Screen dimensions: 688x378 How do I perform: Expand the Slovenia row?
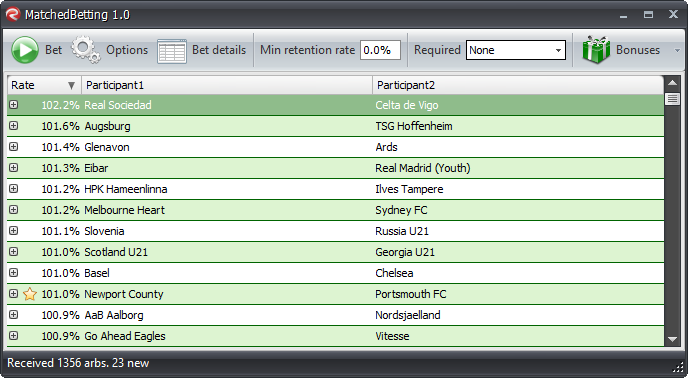(14, 230)
